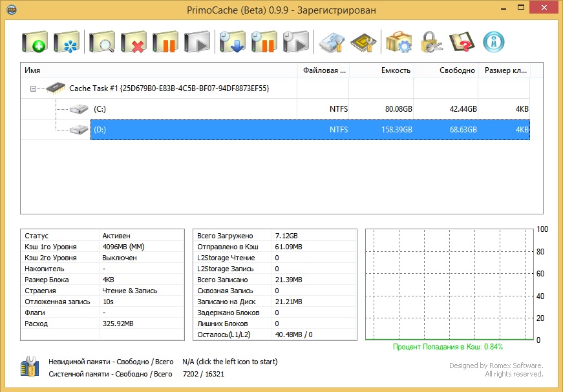Open the help book icon
563x392 pixels.
(x=462, y=41)
